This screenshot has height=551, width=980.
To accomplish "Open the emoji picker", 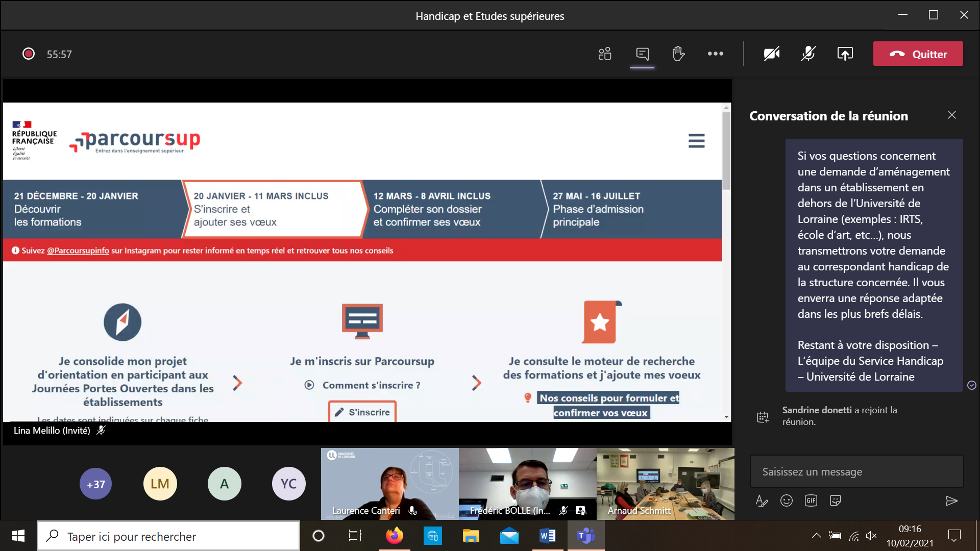I will (786, 501).
